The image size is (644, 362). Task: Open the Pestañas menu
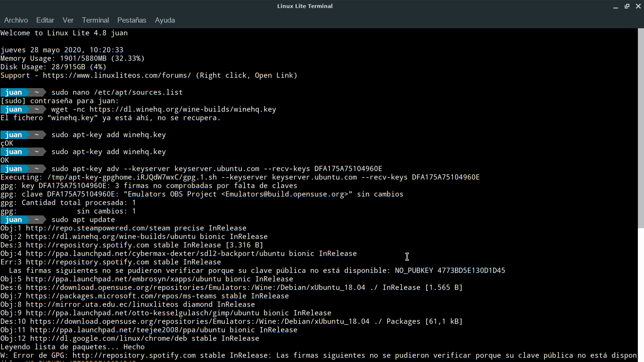click(132, 20)
